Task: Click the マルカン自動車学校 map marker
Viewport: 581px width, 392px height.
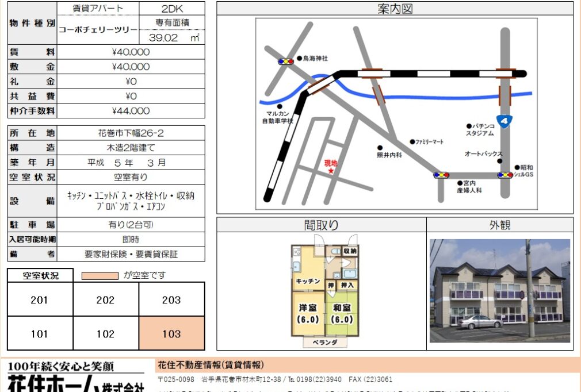Action: [280, 106]
